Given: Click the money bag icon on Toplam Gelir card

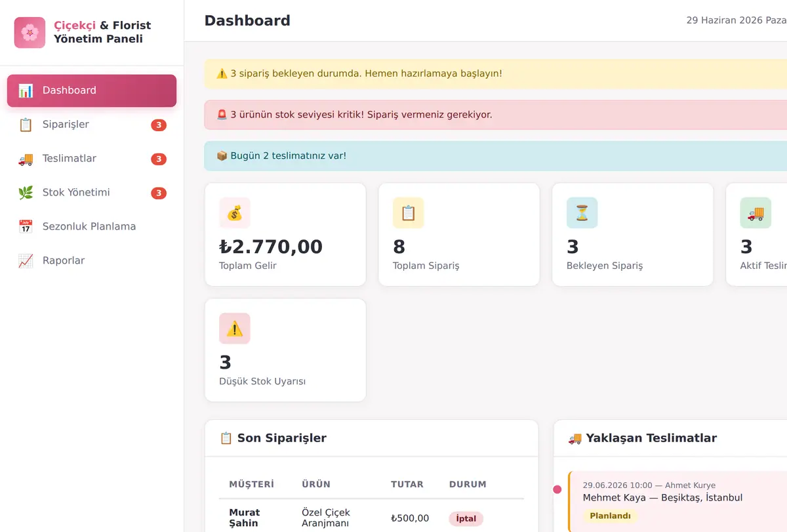Looking at the screenshot, I should click(x=235, y=213).
